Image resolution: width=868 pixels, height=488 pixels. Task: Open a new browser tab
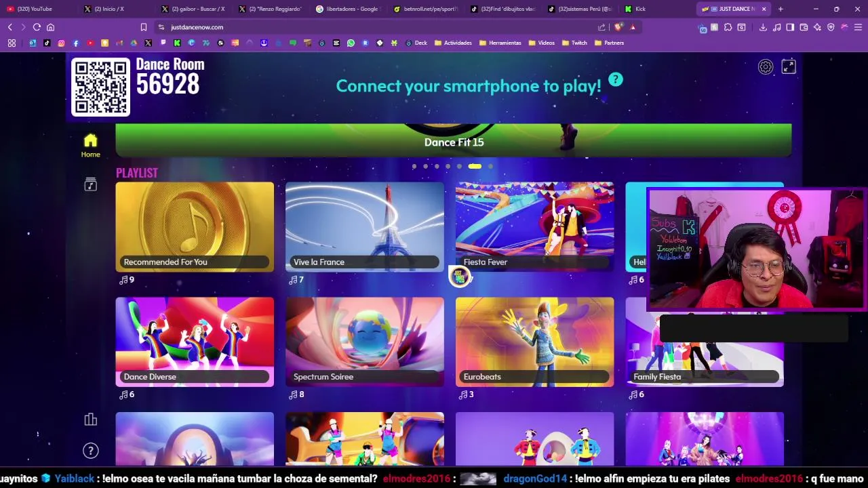781,9
